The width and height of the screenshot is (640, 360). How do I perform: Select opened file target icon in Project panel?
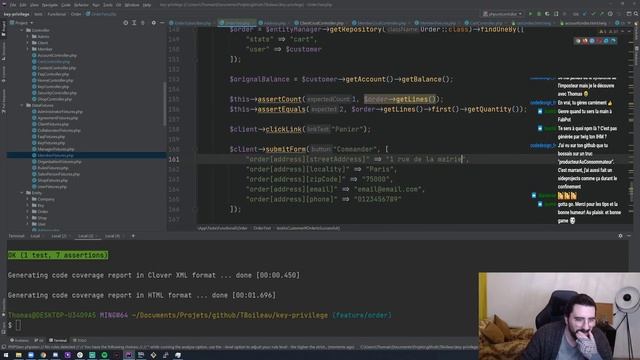click(x=125, y=23)
